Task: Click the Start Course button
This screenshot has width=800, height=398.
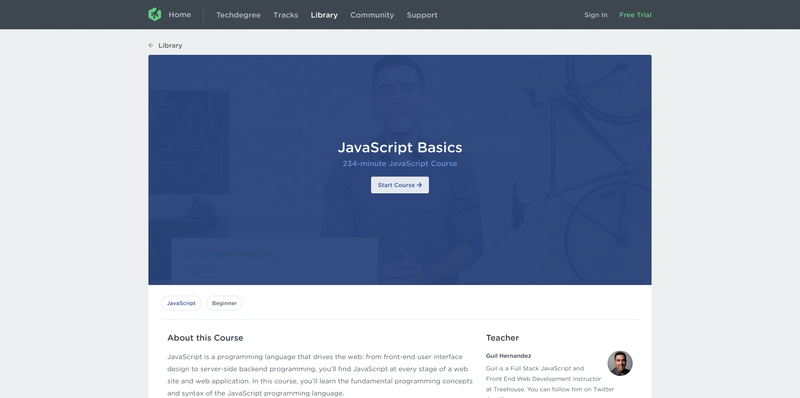Action: (x=400, y=185)
